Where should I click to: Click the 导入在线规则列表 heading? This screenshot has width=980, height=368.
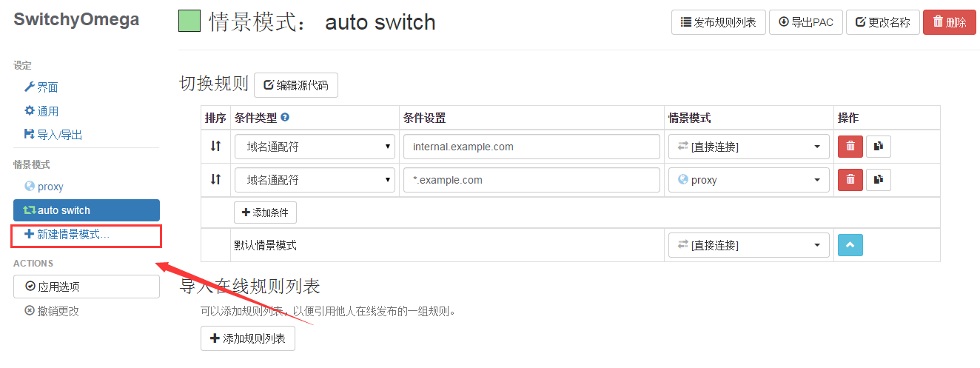tap(249, 287)
